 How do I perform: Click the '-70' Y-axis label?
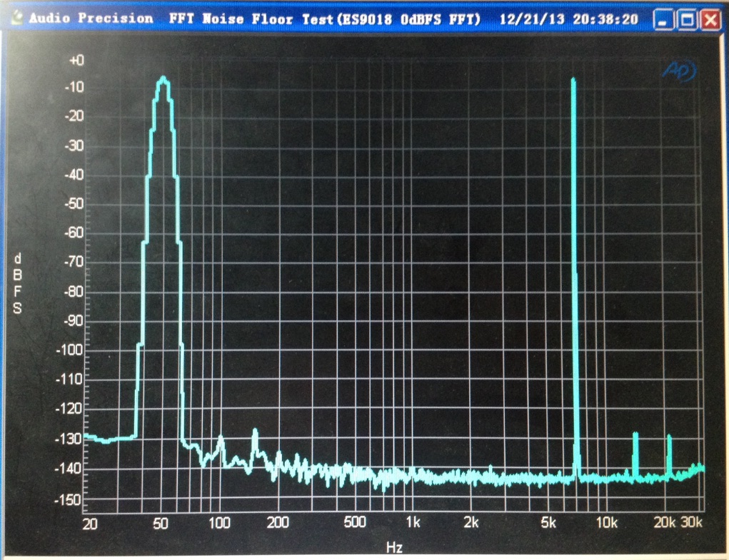click(74, 262)
